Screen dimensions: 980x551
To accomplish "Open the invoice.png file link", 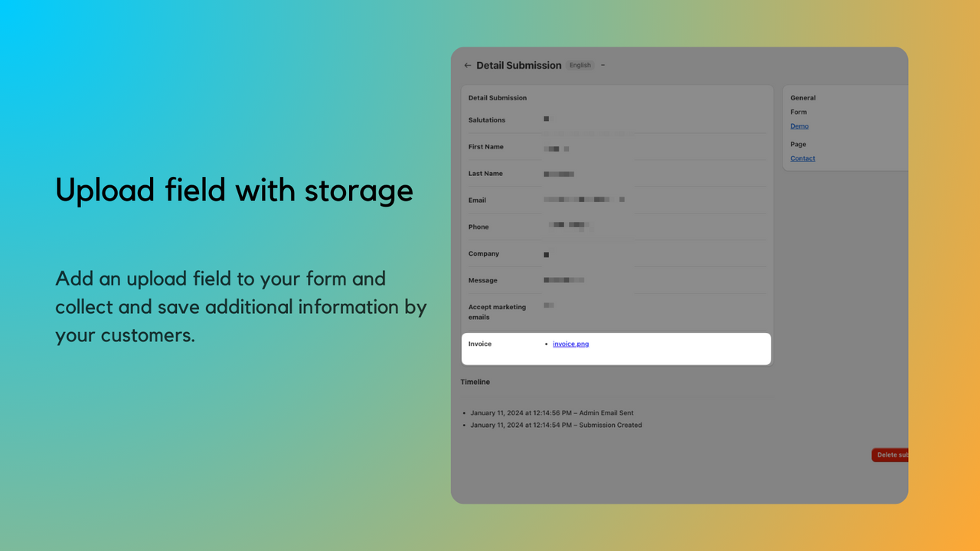I will [570, 344].
